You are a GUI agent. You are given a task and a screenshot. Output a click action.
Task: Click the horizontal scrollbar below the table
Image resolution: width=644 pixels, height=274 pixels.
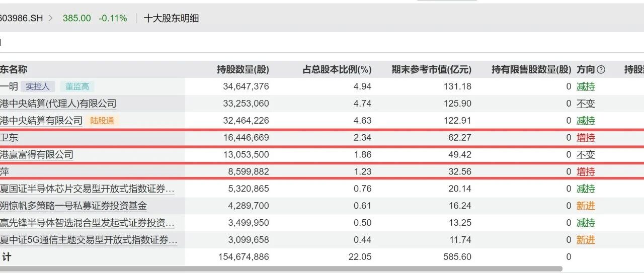[x=281, y=269]
